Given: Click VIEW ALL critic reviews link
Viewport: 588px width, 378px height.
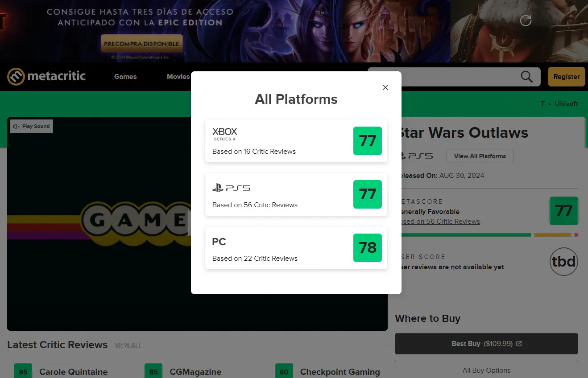Looking at the screenshot, I should (128, 345).
